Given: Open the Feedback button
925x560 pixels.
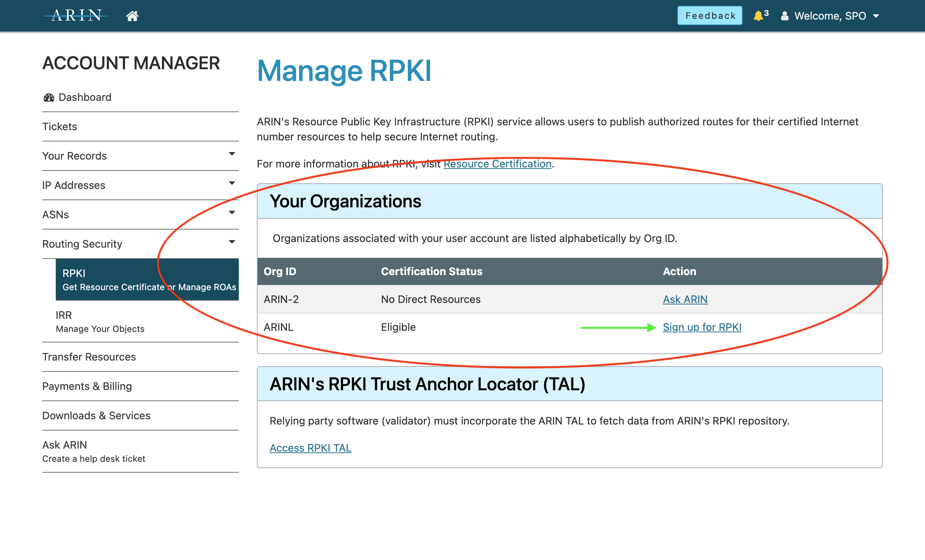Looking at the screenshot, I should point(710,15).
